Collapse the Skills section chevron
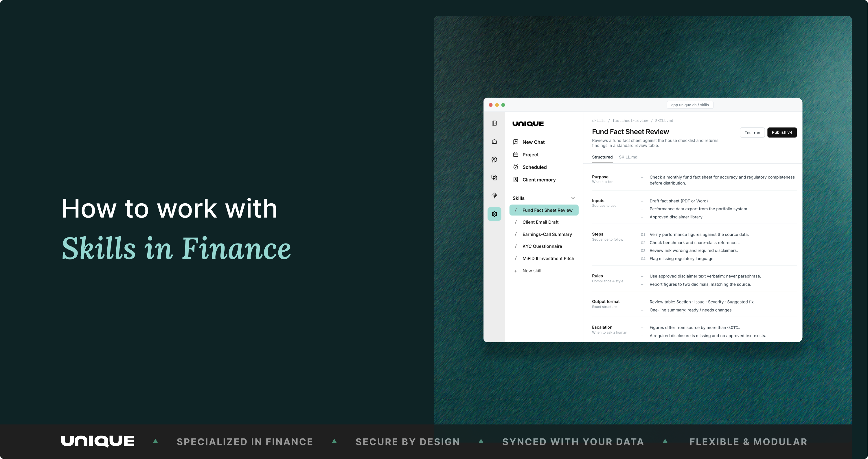868x459 pixels. pyautogui.click(x=573, y=198)
